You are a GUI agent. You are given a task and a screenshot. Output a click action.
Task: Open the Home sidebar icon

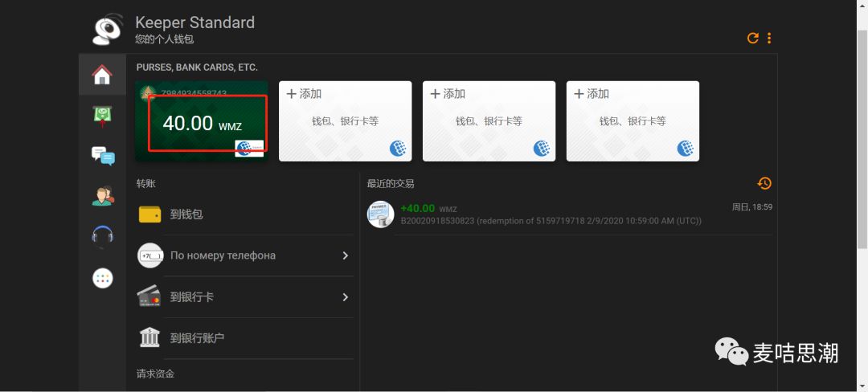[x=102, y=75]
